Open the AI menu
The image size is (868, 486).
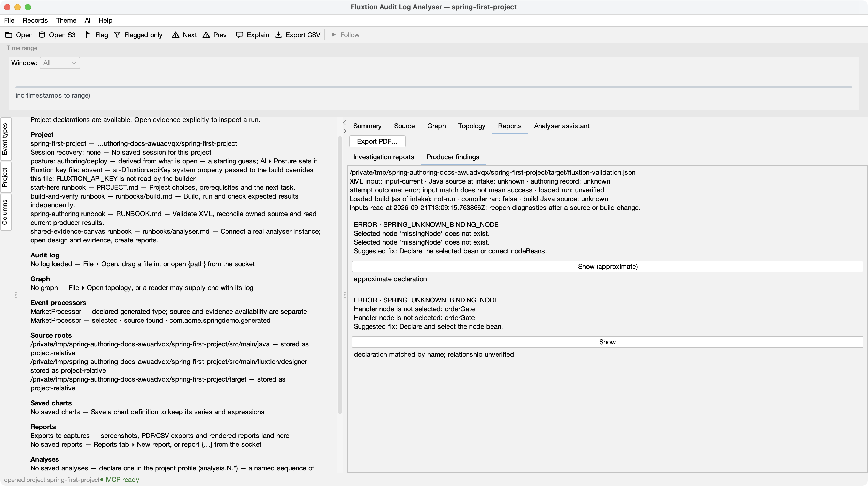(87, 20)
